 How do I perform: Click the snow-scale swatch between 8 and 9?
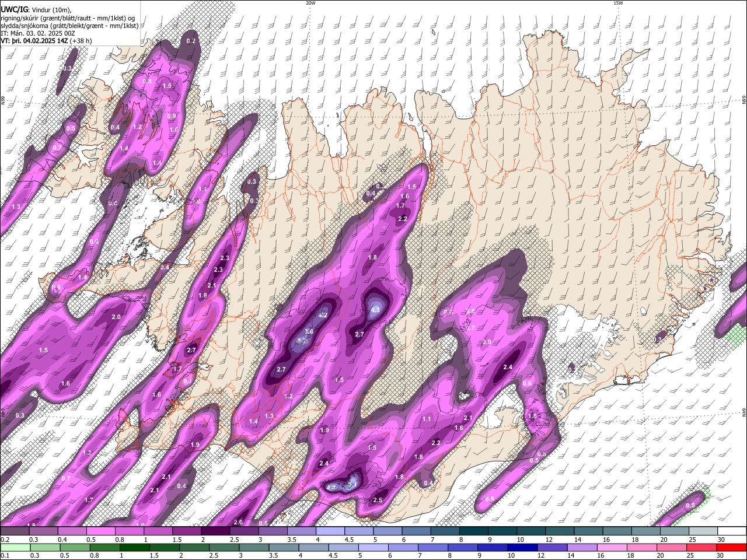pyautogui.click(x=473, y=531)
